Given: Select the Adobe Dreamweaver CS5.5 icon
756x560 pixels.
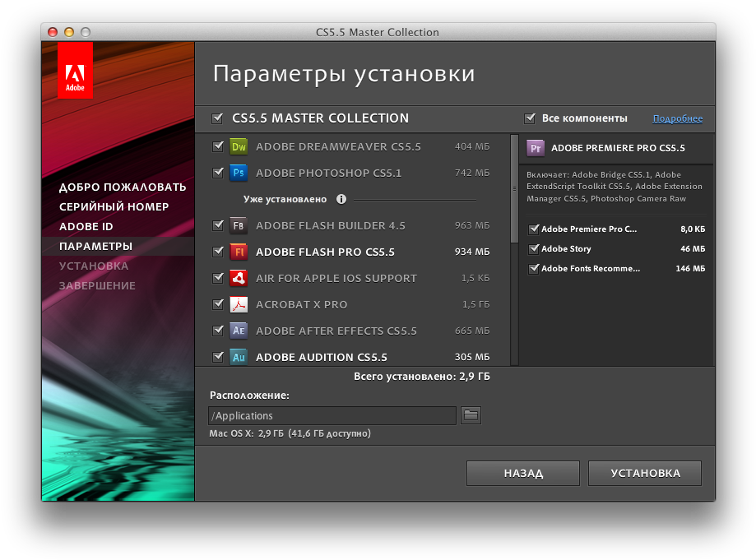Looking at the screenshot, I should 239,146.
